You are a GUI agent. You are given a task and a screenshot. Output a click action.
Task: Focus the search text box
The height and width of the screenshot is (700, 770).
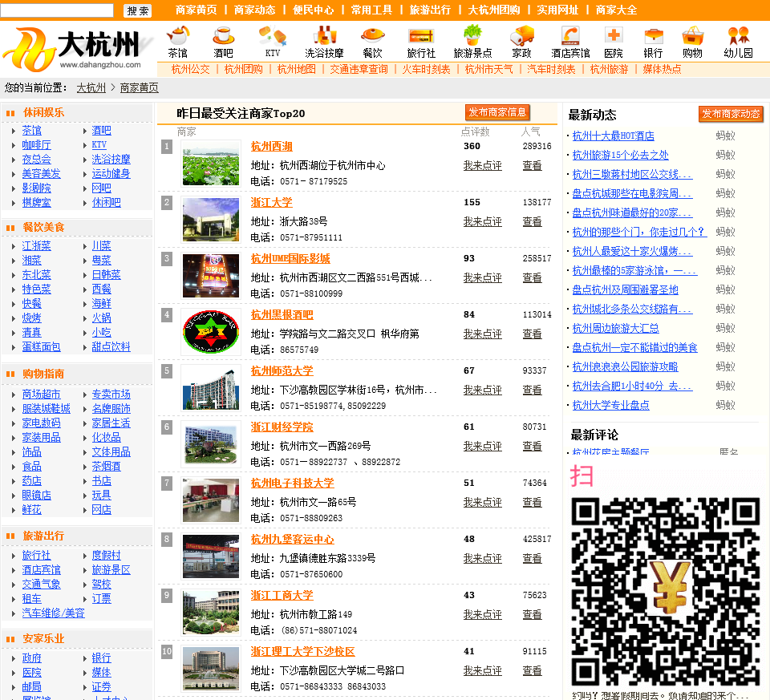[57, 10]
